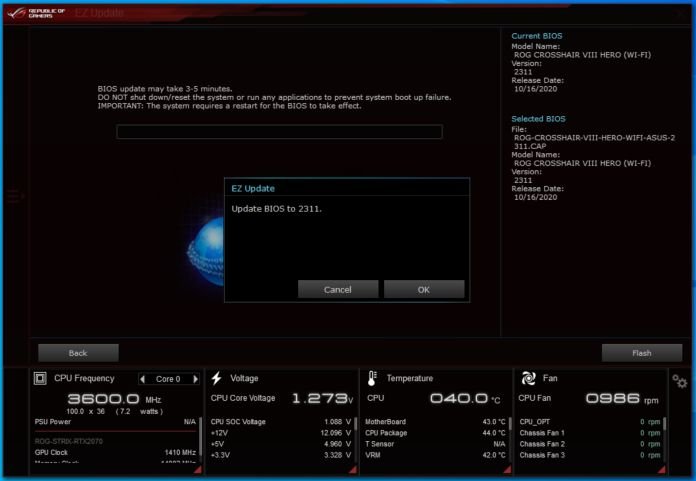Click the Chassis Fan 1 row

point(590,433)
